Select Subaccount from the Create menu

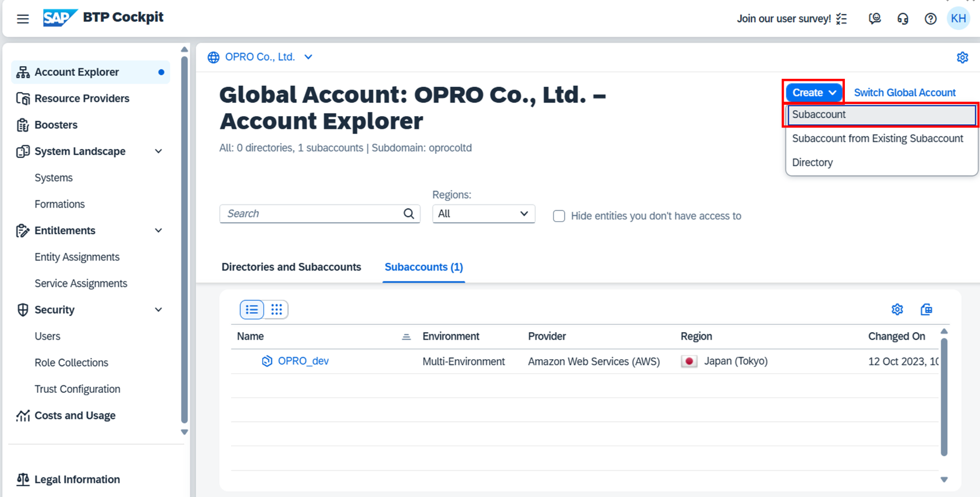pyautogui.click(x=881, y=115)
